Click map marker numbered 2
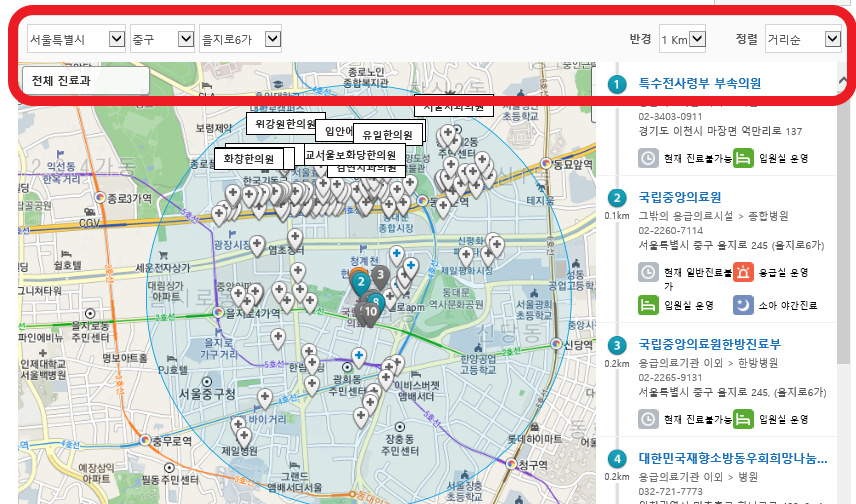 pyautogui.click(x=360, y=283)
